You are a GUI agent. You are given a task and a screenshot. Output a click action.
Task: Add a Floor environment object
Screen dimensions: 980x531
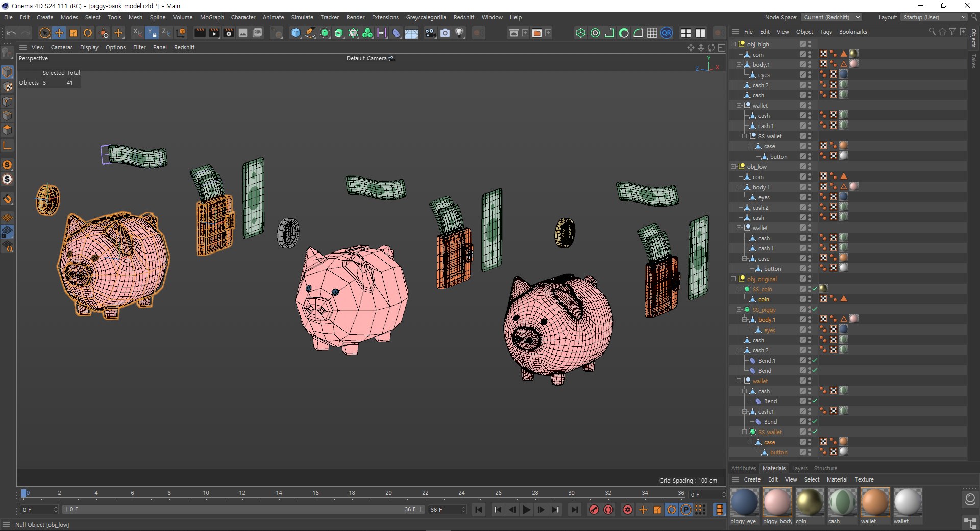coord(411,33)
